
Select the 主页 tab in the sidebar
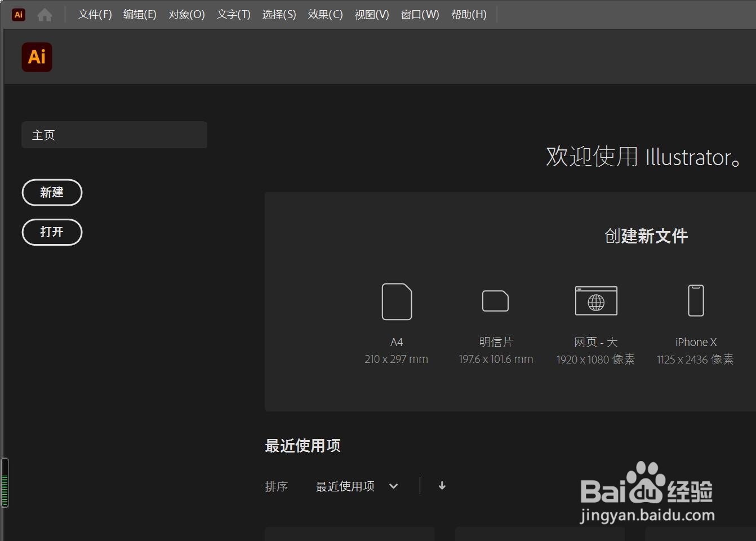114,135
